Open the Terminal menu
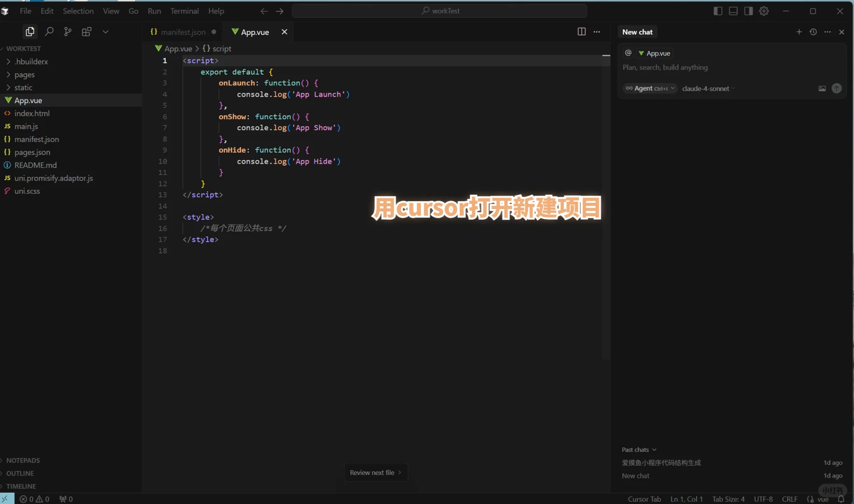 tap(185, 11)
